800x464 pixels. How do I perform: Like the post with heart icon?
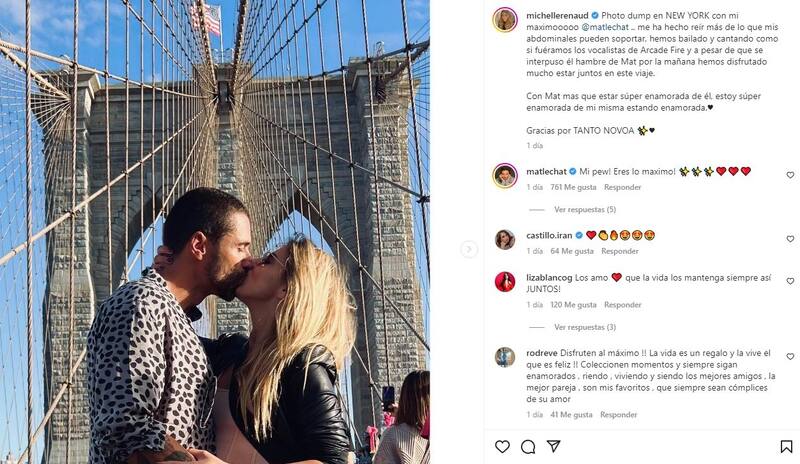point(503,447)
